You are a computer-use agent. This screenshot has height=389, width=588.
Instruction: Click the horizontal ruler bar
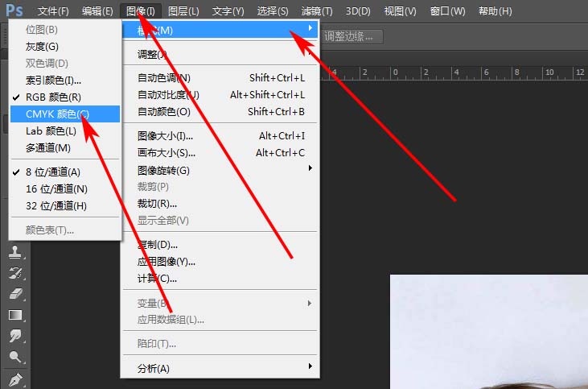click(x=454, y=72)
